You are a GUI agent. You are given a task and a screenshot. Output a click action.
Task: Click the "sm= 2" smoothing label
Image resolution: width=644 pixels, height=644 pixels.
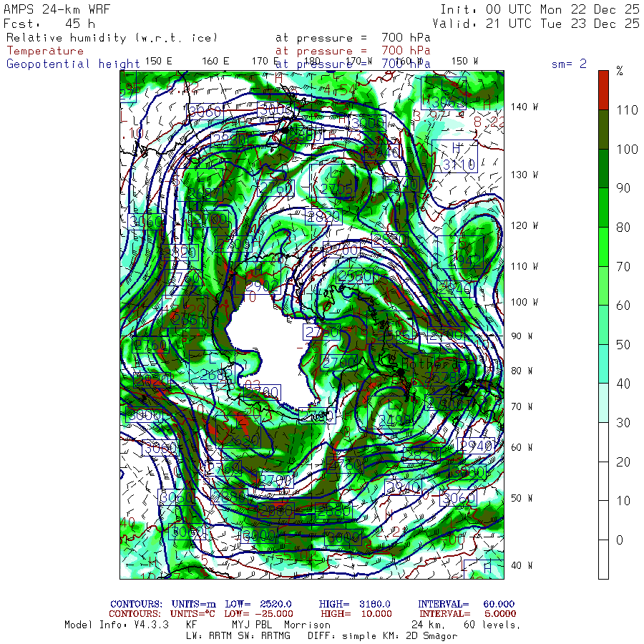(x=569, y=64)
